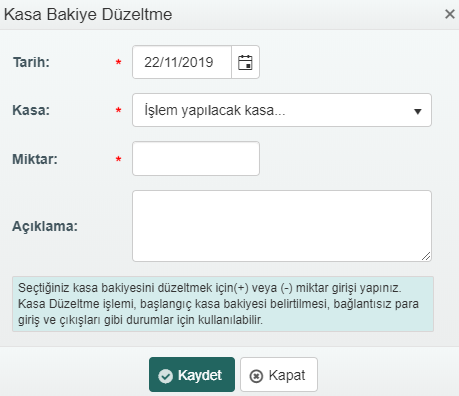Open the calendar date picker icon
Image resolution: width=459 pixels, height=396 pixels.
(x=245, y=62)
